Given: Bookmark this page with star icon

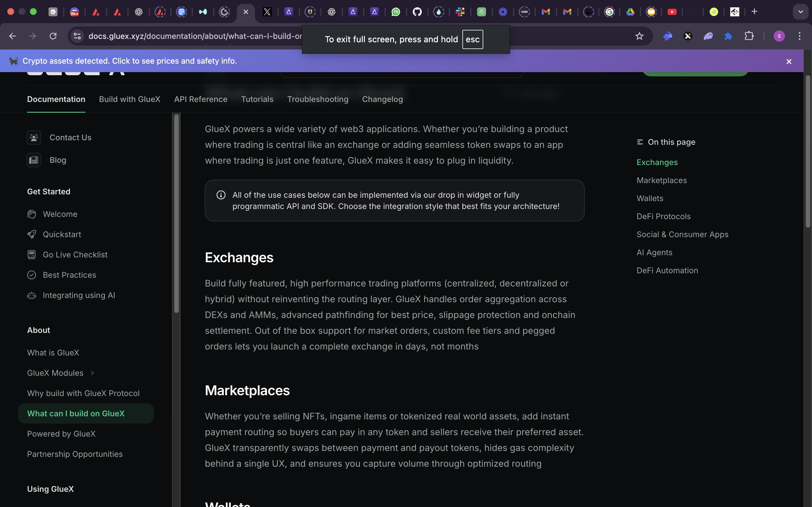Looking at the screenshot, I should point(639,36).
